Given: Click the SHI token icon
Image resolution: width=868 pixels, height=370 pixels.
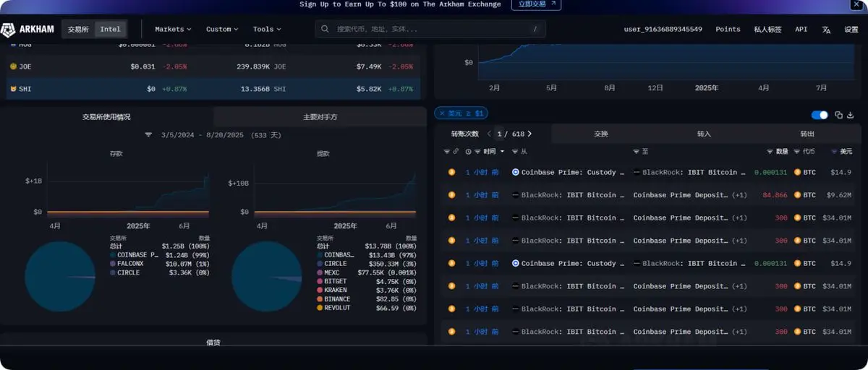Looking at the screenshot, I should [x=13, y=89].
